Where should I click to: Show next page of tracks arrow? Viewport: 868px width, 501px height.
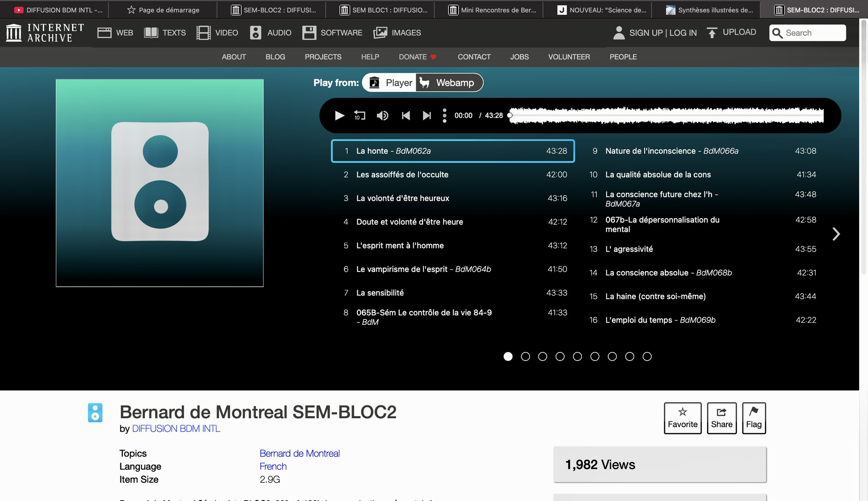(x=836, y=234)
